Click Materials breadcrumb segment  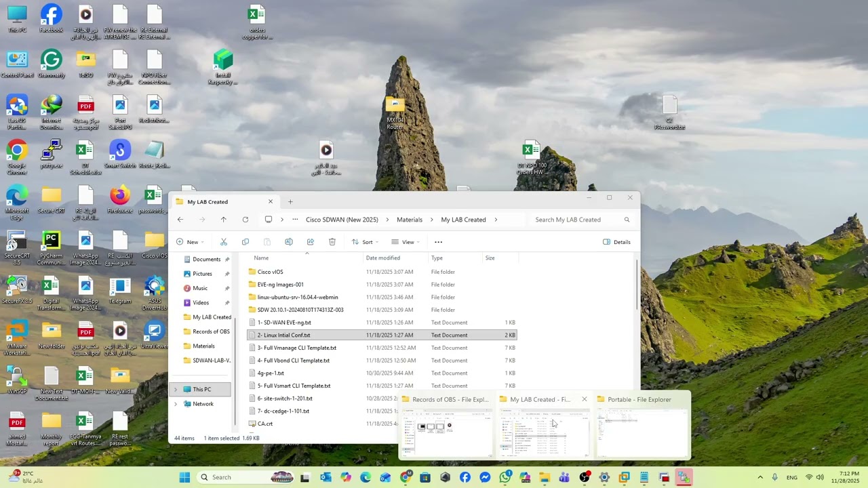tap(410, 220)
